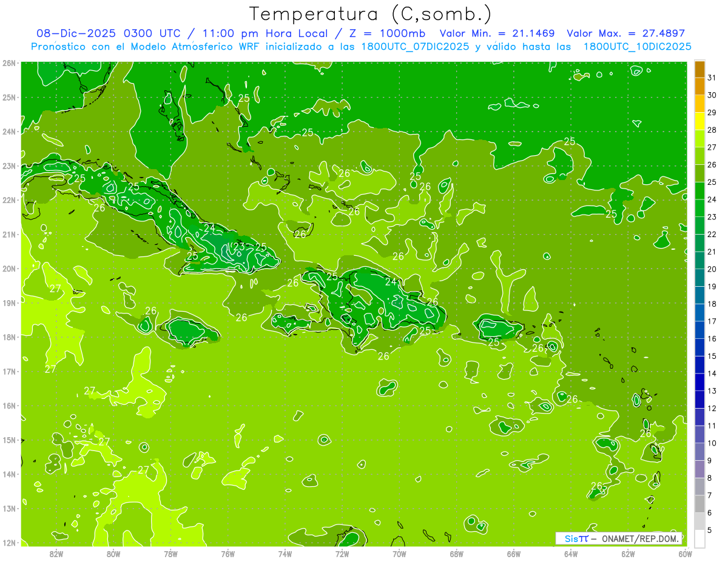This screenshot has width=728, height=562.
Task: Click the '1800UTC_10DIC2025' valid-until time text
Action: [x=638, y=47]
